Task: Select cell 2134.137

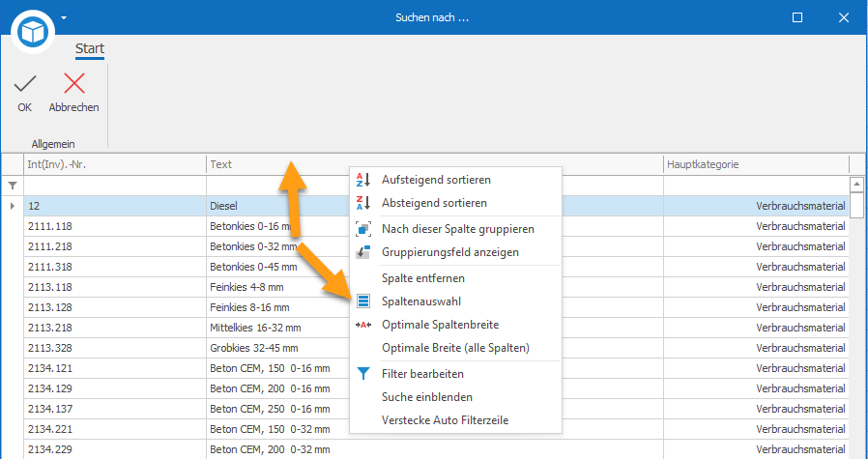Action: click(115, 409)
